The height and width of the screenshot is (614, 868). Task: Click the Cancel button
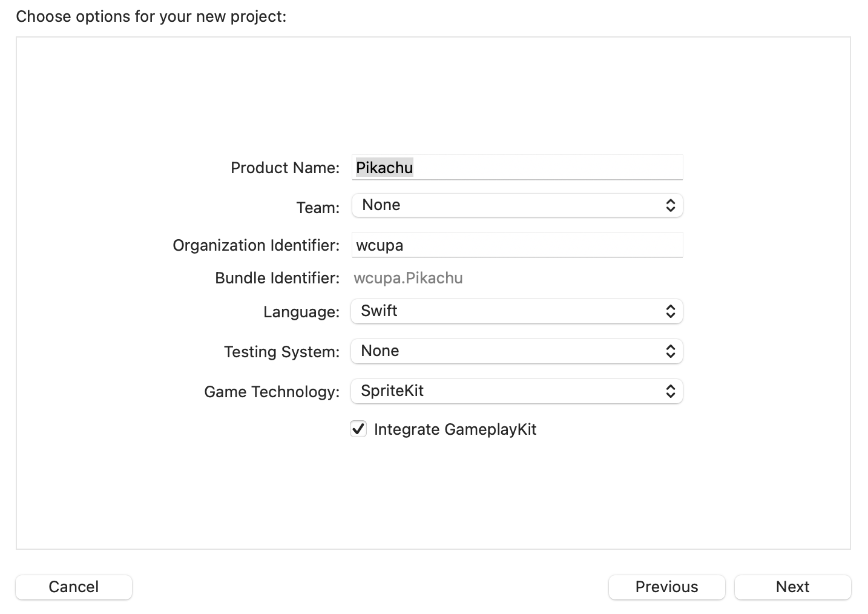click(74, 587)
